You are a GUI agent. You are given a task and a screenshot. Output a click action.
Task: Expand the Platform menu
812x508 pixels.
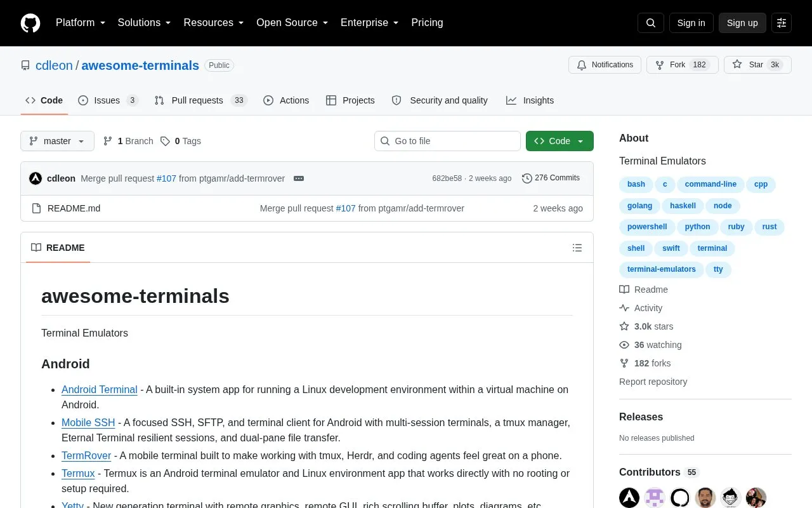[x=81, y=23]
